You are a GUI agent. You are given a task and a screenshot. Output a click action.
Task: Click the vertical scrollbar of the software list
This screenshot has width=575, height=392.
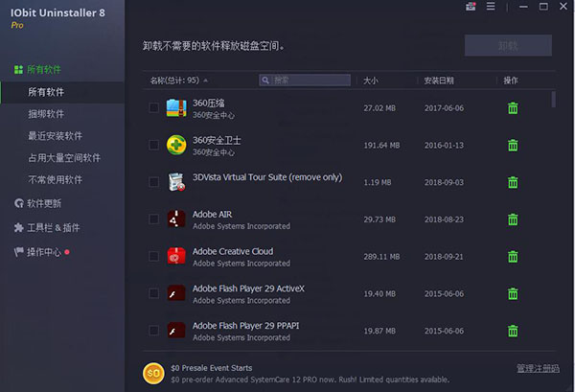(x=553, y=101)
